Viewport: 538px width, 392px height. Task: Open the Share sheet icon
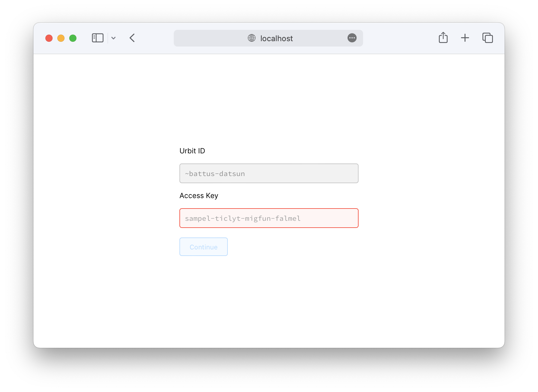443,38
